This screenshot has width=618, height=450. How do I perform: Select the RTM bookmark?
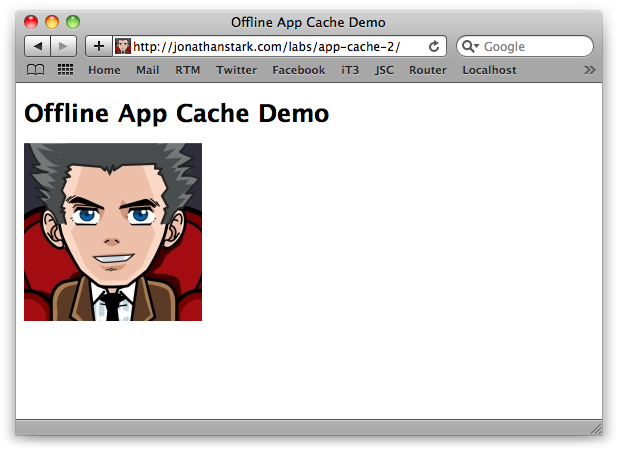[187, 70]
